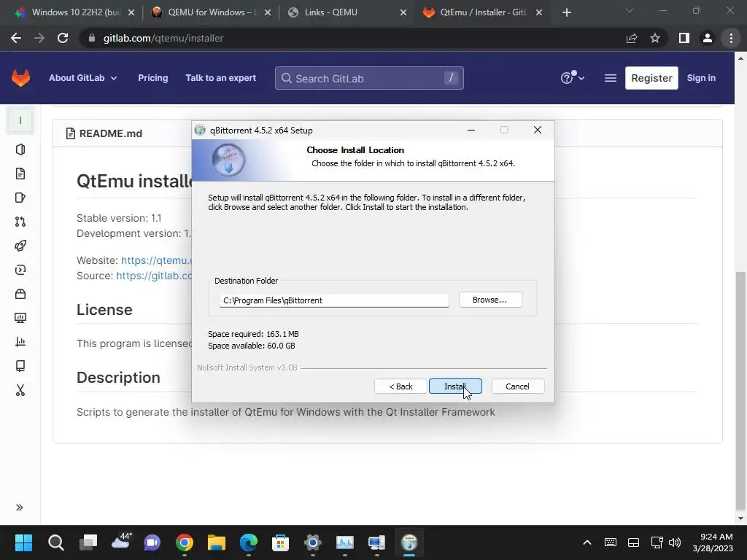
Task: Open the Snippets scissors sidebar icon
Action: (20, 390)
